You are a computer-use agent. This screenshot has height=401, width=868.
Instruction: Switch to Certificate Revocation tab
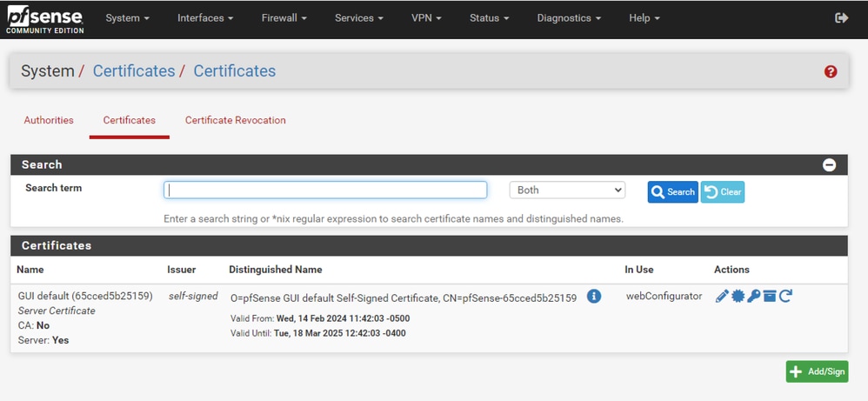coord(236,120)
